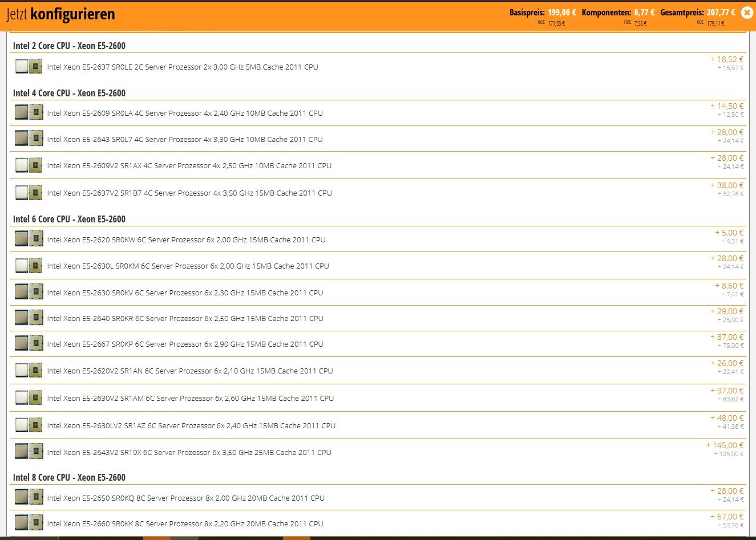
Task: Click the Xeon E5-2637V2 SR1B7 CPU thumbnail
Action: point(29,193)
